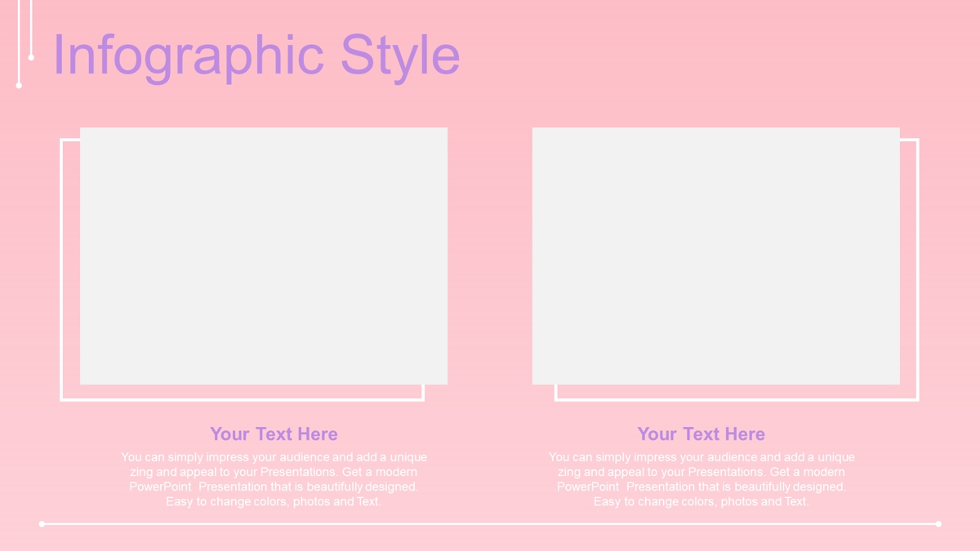
Task: Click bottom-left corner of the left white frame
Action: click(x=62, y=399)
